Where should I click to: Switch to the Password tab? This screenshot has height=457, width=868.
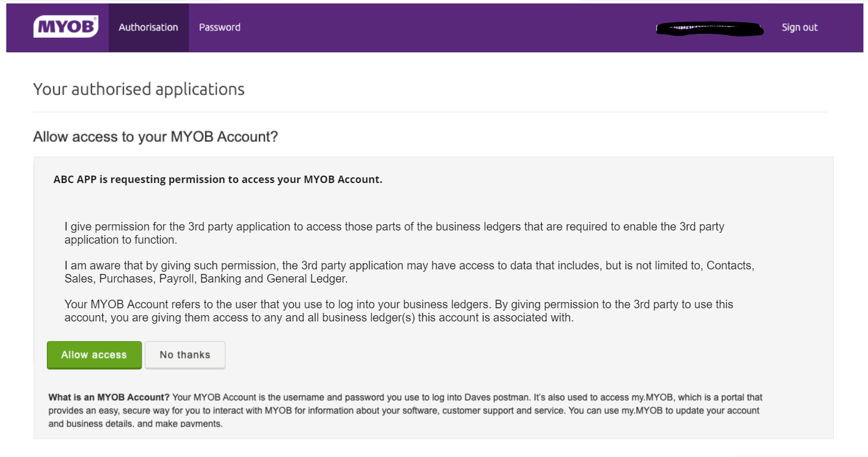point(219,27)
